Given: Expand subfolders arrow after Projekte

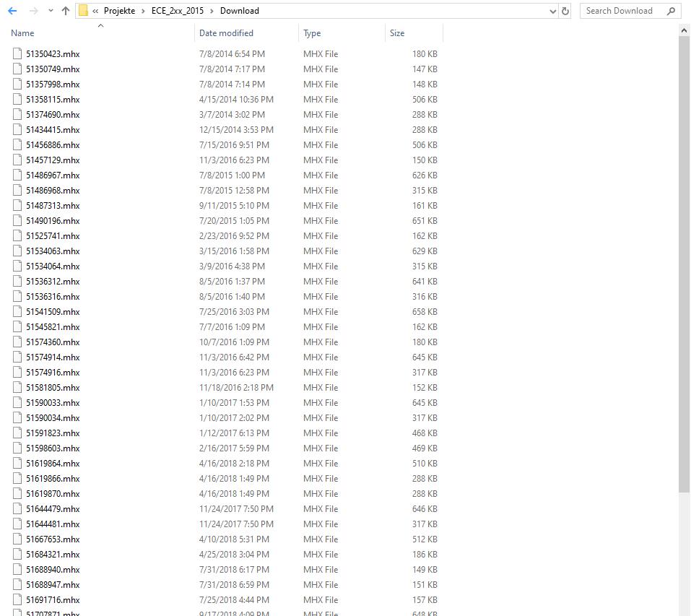Looking at the screenshot, I should pyautogui.click(x=143, y=11).
